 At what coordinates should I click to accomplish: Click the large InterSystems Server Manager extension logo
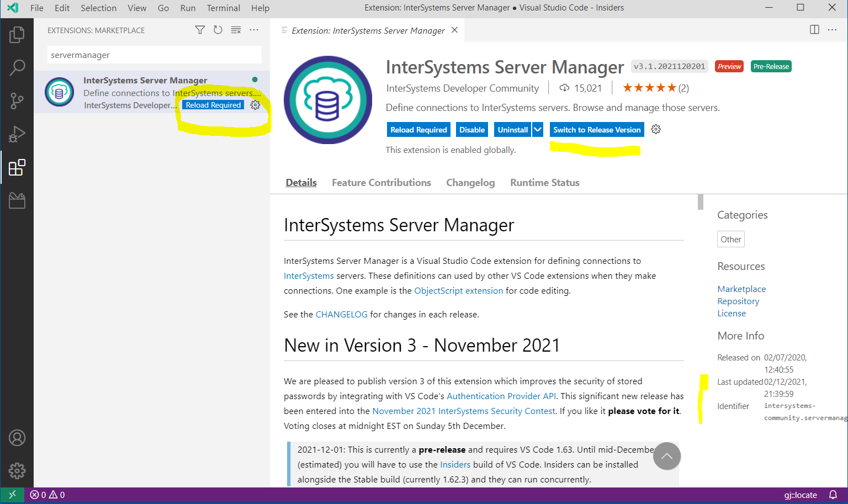[327, 100]
